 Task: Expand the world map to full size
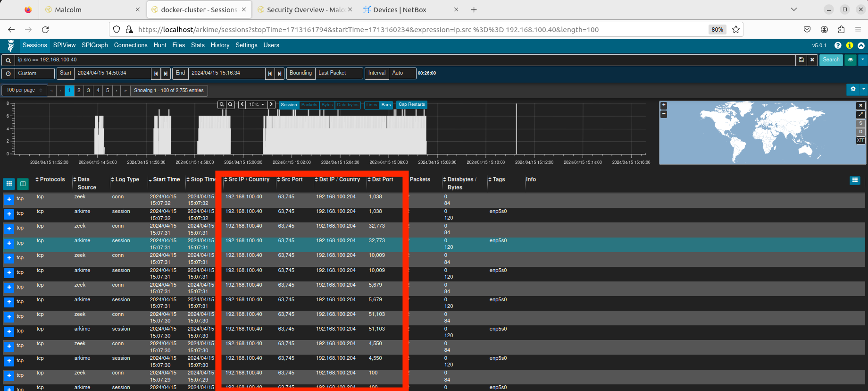click(x=860, y=114)
